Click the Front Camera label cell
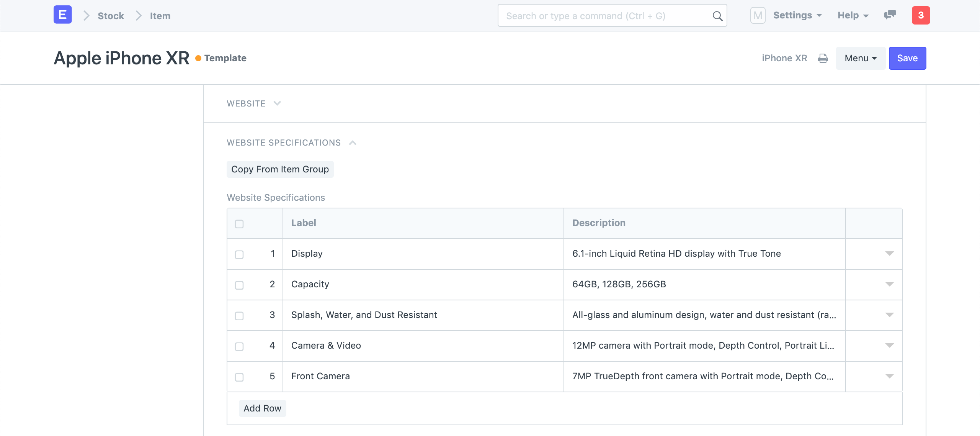 pos(423,377)
